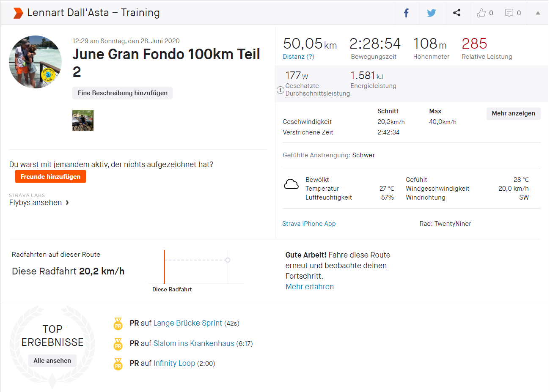The image size is (550, 392).
Task: Open the Strava iPhone App link
Action: click(x=309, y=223)
